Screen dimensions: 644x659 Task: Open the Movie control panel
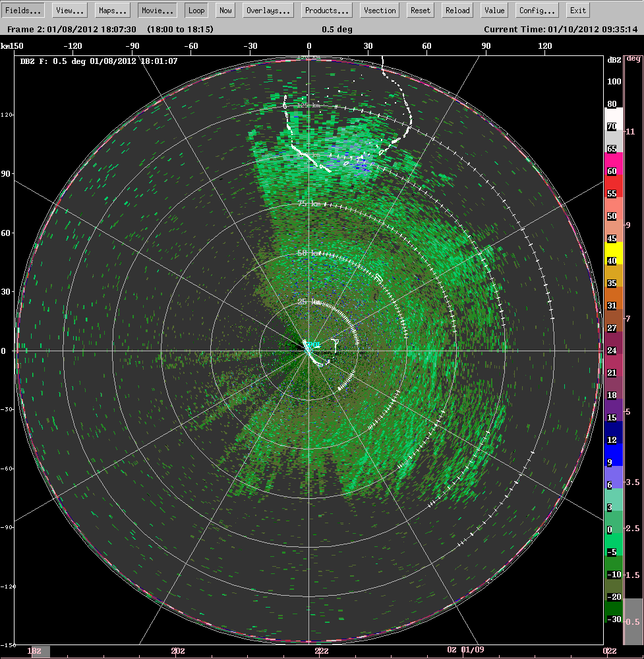click(156, 10)
